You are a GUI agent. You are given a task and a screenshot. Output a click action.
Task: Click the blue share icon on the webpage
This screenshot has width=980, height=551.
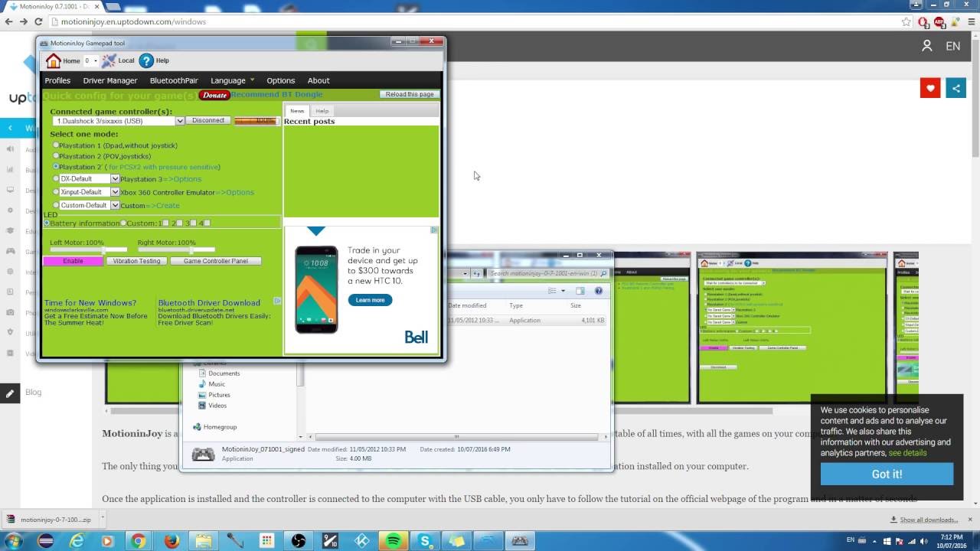[955, 88]
